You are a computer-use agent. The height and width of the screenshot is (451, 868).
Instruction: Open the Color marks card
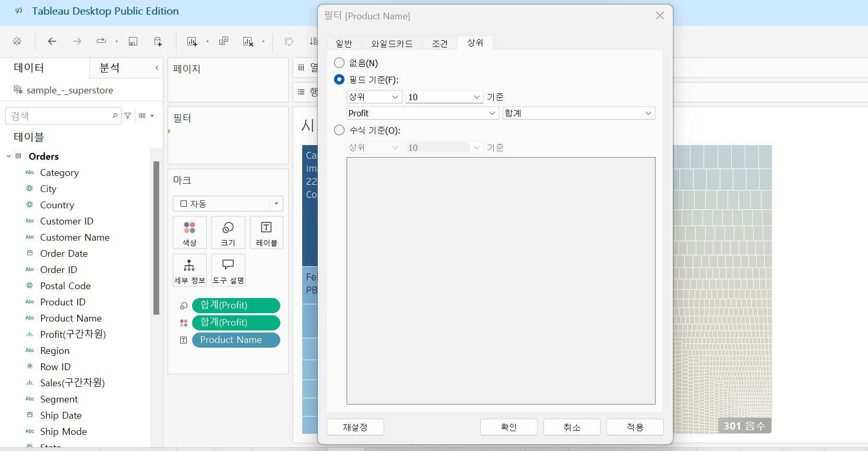pos(189,232)
